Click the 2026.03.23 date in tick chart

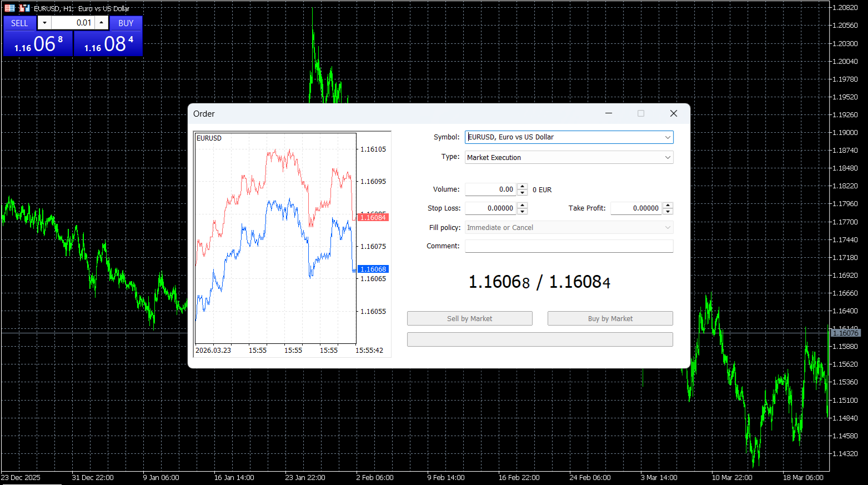pos(213,351)
